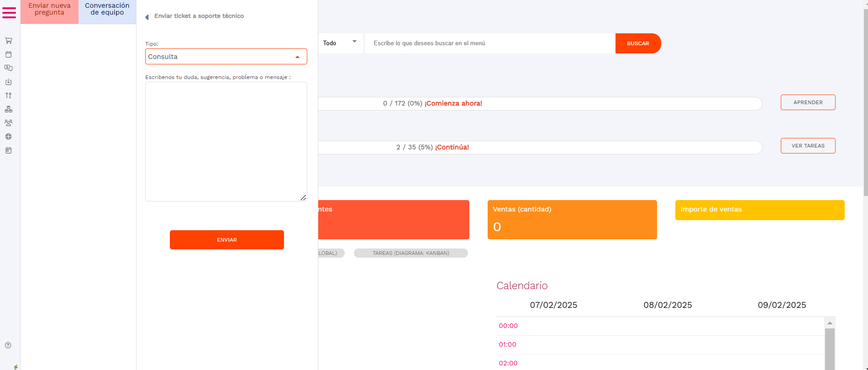Click the green lightning bolt icon
The width and height of the screenshot is (868, 370).
pyautogui.click(x=16, y=367)
